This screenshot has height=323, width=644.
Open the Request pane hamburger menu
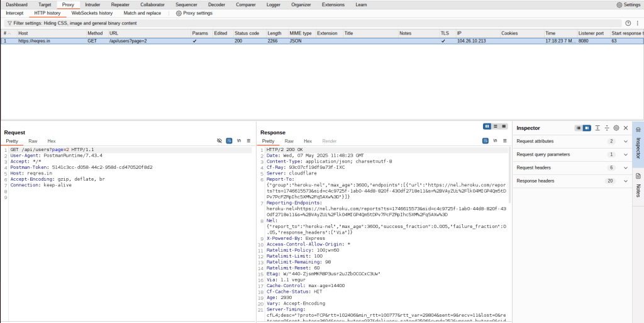coord(248,141)
